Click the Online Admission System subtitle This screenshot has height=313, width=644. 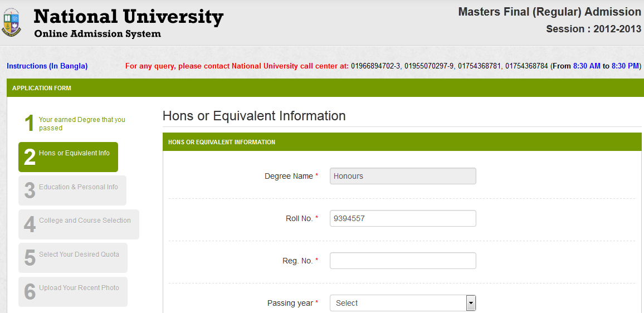click(x=97, y=34)
